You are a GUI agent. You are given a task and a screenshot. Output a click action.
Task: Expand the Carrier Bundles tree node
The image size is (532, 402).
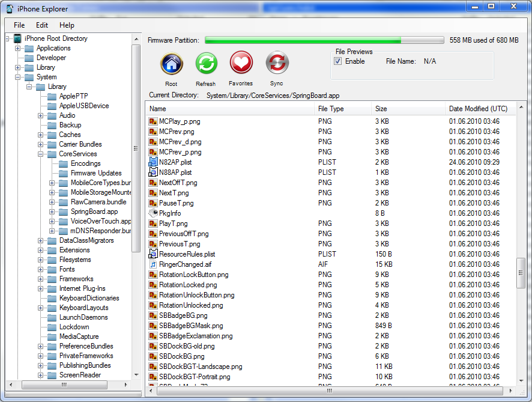[x=40, y=144]
